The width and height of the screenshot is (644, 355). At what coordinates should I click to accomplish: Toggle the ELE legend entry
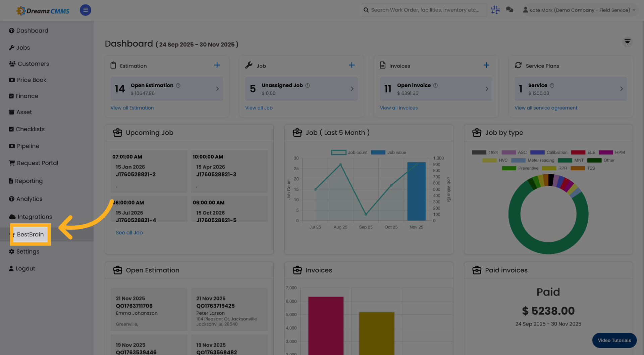click(583, 152)
